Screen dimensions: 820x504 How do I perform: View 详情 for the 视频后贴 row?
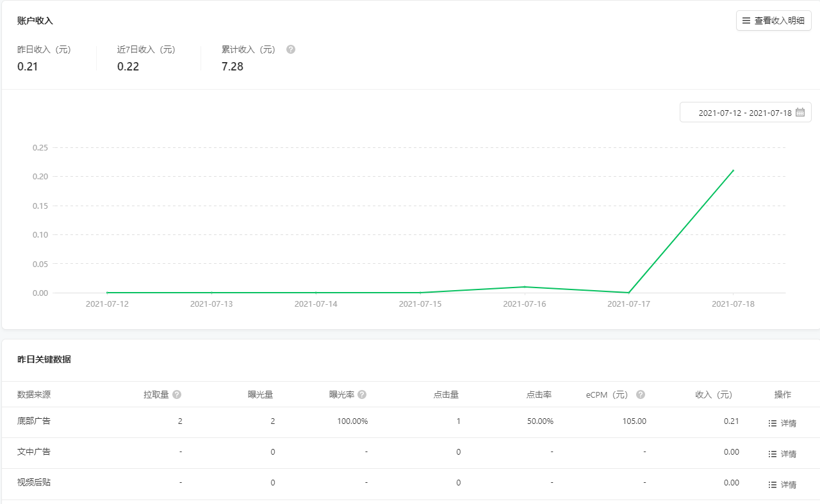pos(782,485)
